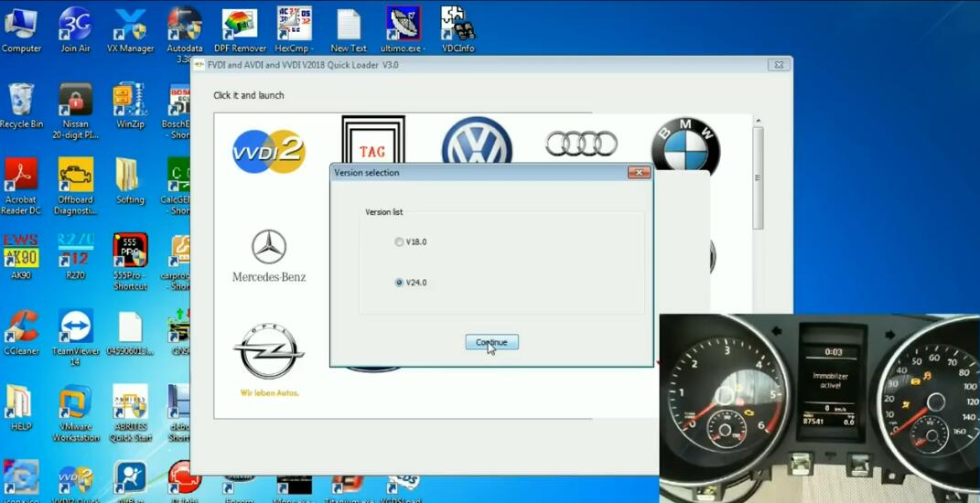The height and width of the screenshot is (503, 980).
Task: Open TeamViewer 14 shortcut
Action: click(76, 337)
